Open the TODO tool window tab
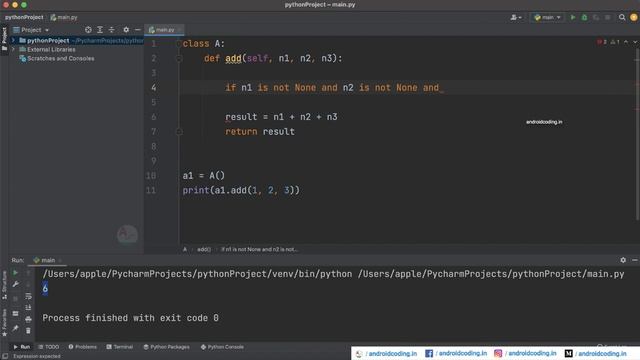This screenshot has height=360, width=640. point(49,347)
